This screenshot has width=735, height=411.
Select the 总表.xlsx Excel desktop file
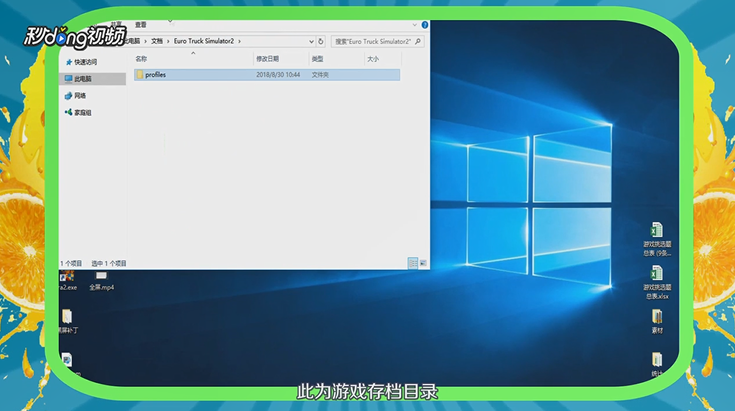point(657,283)
